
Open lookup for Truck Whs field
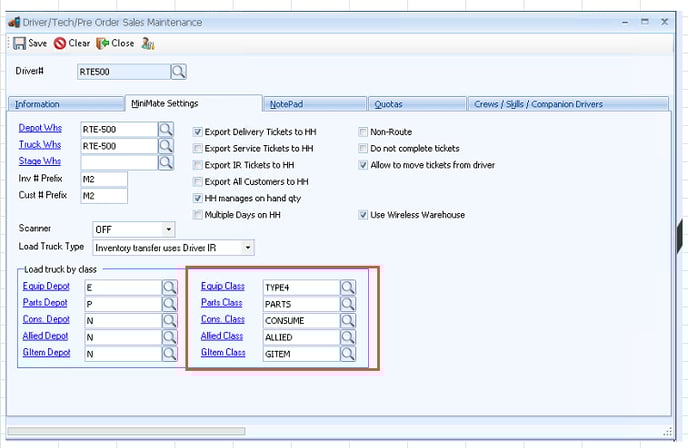166,146
